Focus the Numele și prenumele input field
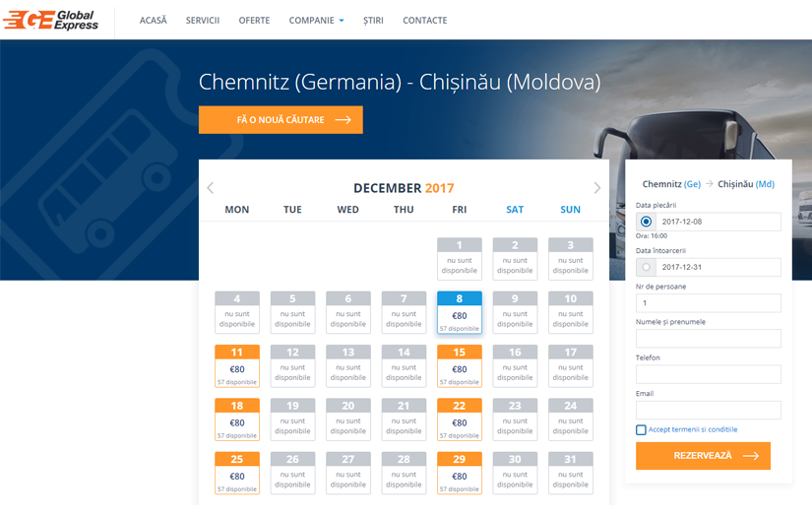812x517 pixels. (x=709, y=339)
